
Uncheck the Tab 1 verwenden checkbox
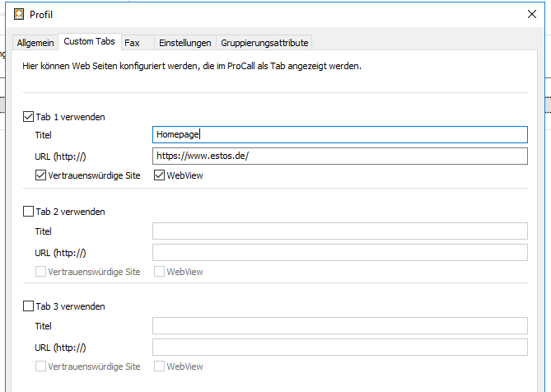click(29, 117)
